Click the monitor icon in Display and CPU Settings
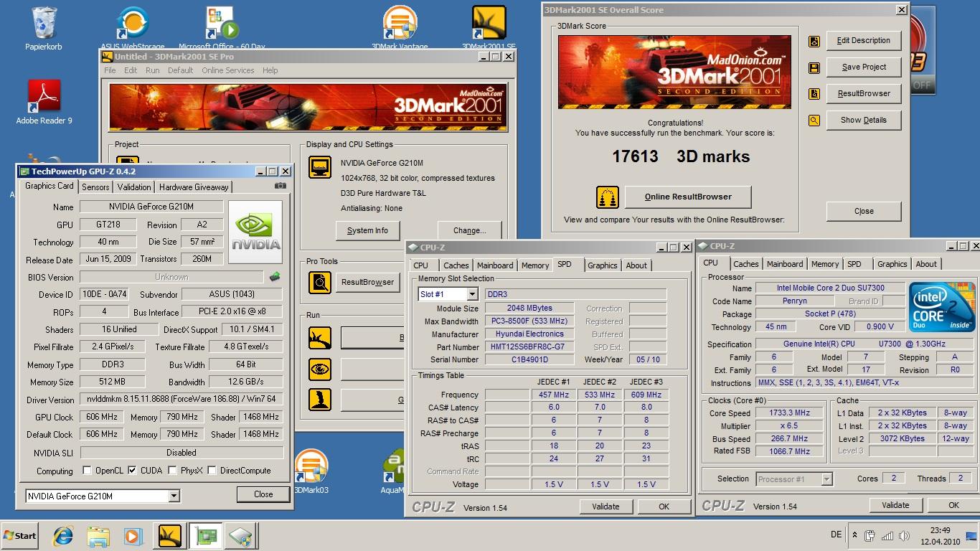The image size is (980, 551). point(320,166)
